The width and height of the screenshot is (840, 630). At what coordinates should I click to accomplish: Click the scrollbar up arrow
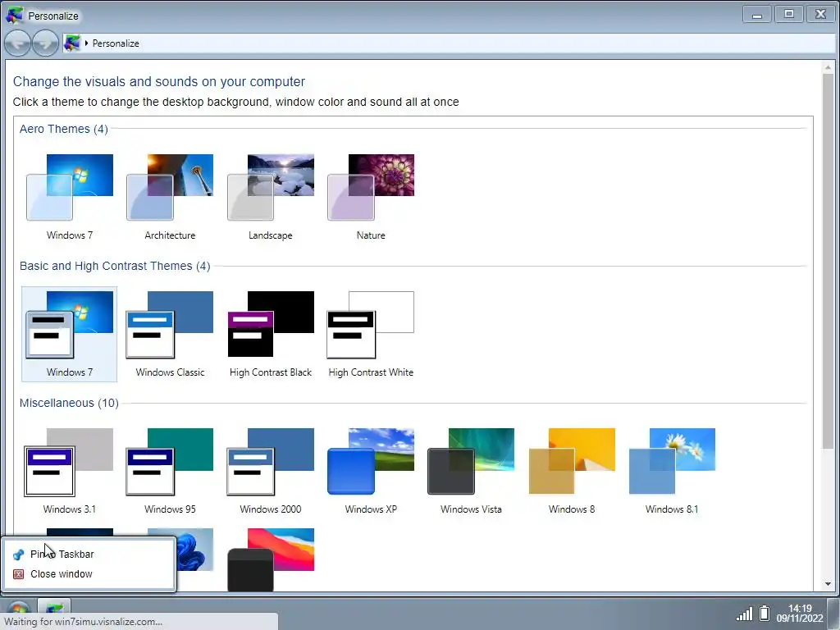coord(829,67)
